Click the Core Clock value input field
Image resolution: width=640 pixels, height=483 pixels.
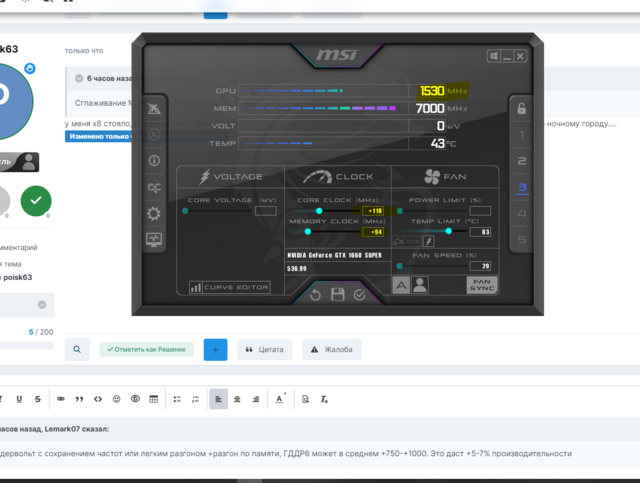coord(373,211)
